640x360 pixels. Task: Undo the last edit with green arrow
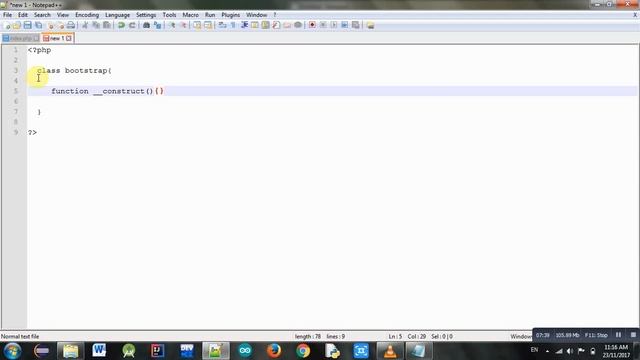click(121, 25)
